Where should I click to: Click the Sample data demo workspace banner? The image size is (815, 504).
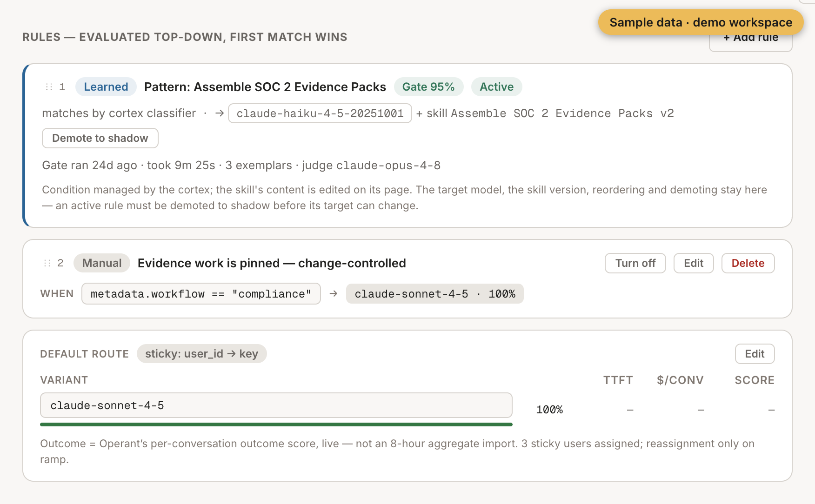(701, 22)
